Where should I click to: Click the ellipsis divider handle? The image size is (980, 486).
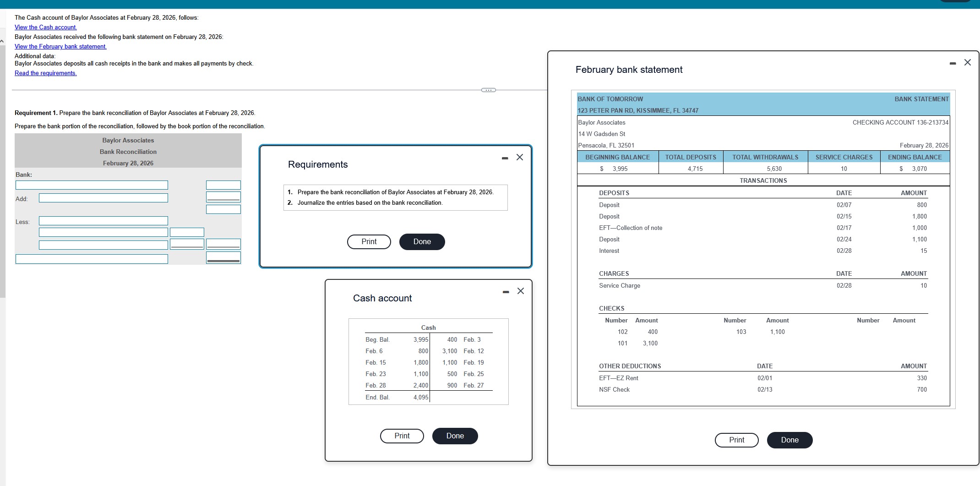click(488, 90)
